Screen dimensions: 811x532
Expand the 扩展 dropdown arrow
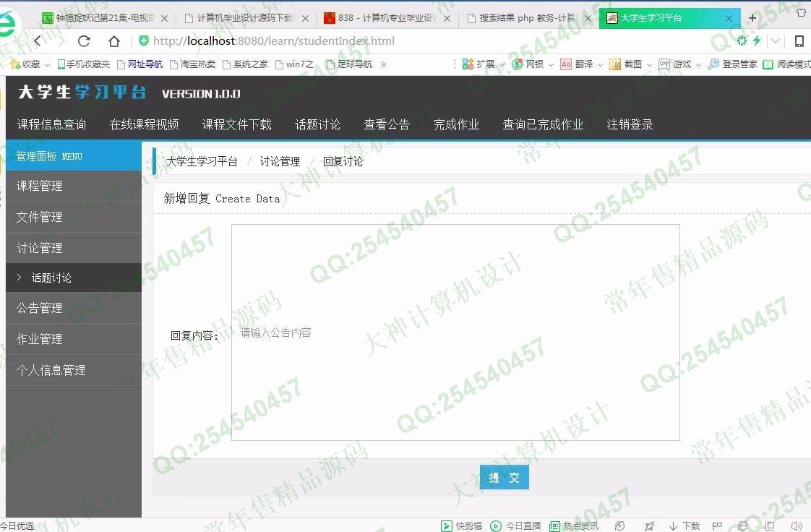click(x=502, y=64)
